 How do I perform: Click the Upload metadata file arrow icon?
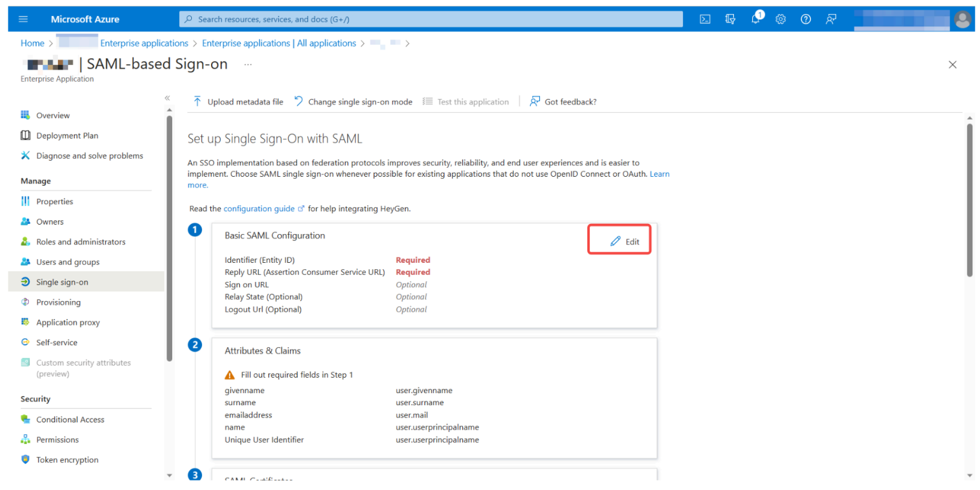(x=197, y=101)
